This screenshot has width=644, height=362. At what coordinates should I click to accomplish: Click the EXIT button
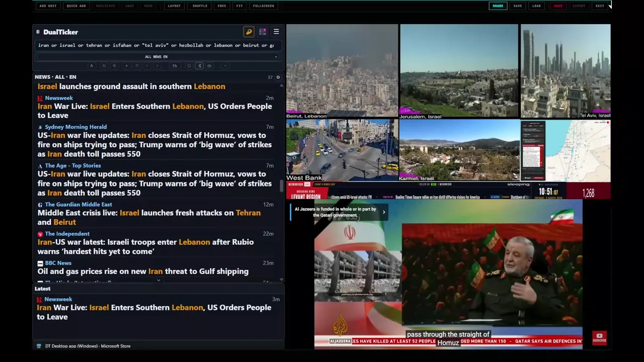[600, 6]
